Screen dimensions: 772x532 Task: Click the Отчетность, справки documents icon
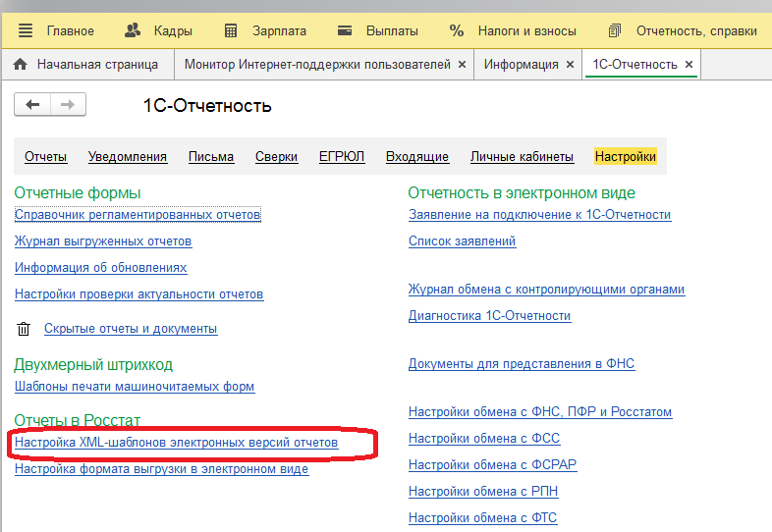(x=614, y=30)
